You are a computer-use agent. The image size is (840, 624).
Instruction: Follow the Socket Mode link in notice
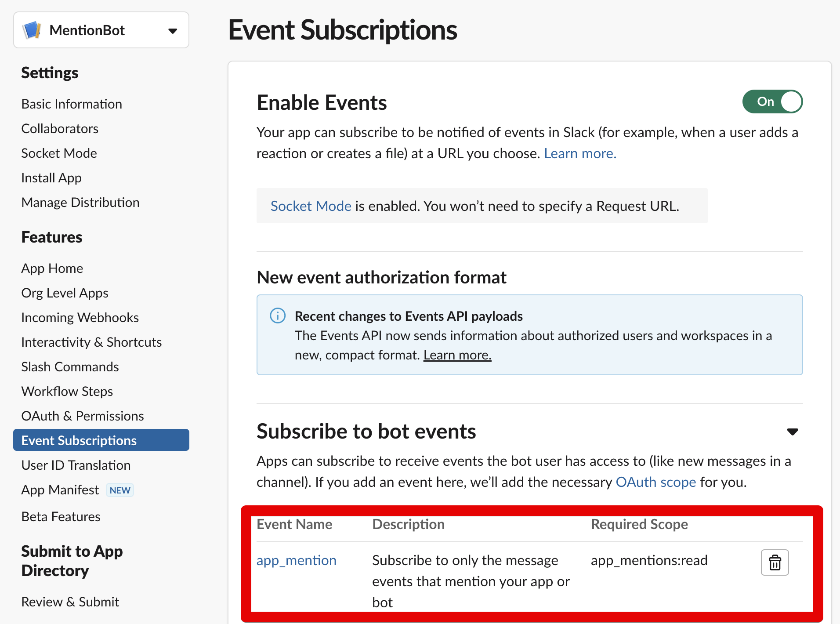(311, 206)
